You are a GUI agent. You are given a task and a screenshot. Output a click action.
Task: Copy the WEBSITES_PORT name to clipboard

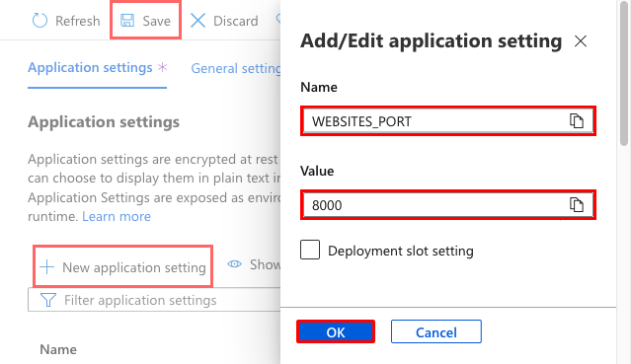[577, 120]
